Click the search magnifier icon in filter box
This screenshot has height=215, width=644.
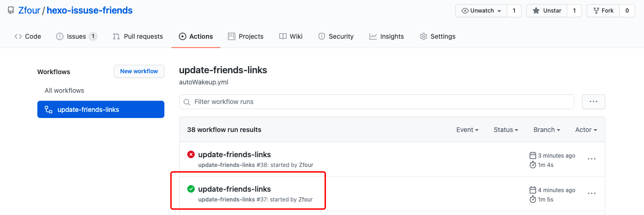click(187, 102)
